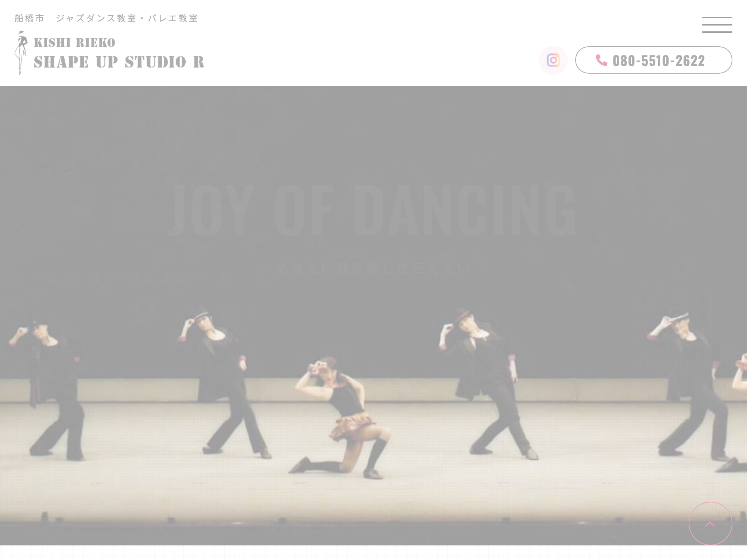This screenshot has height=560, width=747.
Task: Click the dancer silhouette logo figure
Action: (21, 52)
